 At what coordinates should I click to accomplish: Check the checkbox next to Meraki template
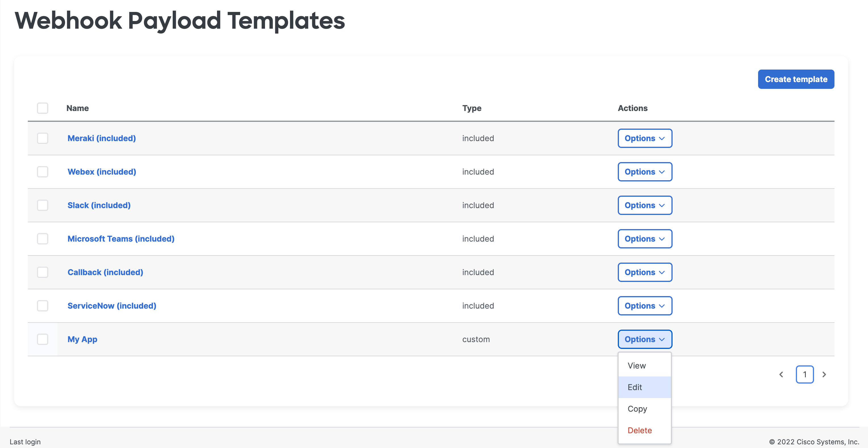coord(42,138)
